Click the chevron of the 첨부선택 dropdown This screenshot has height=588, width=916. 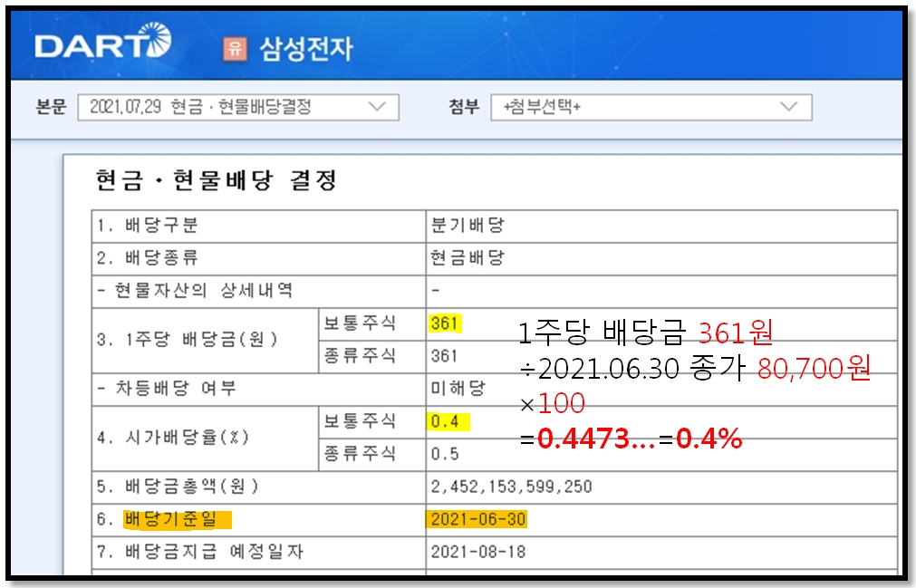(x=788, y=107)
